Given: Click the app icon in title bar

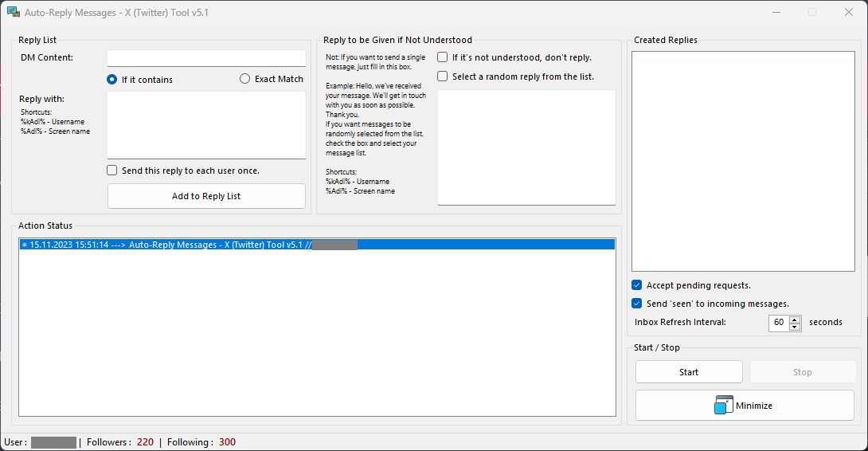Looking at the screenshot, I should coord(14,12).
